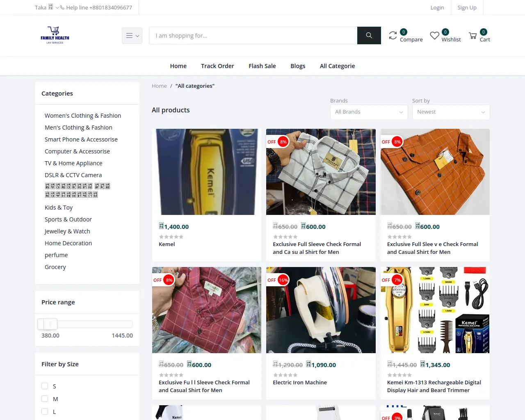Click the Login link

click(437, 7)
